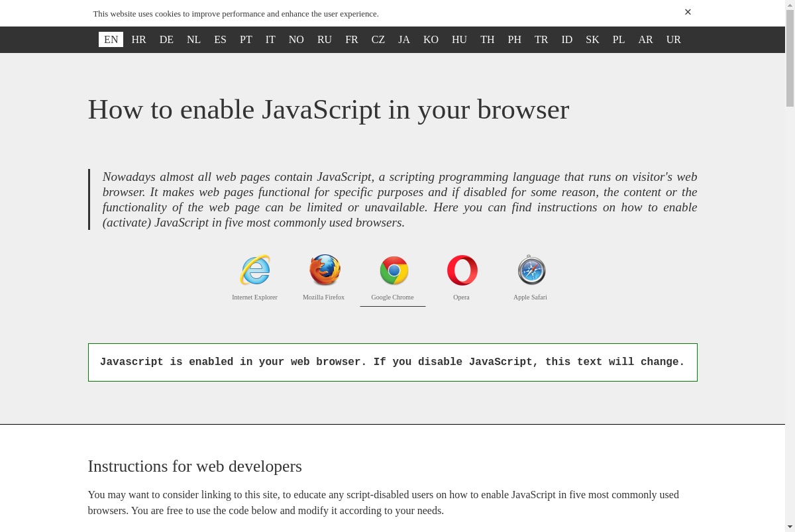Switch language to HR
The width and height of the screenshot is (795, 532).
(138, 40)
